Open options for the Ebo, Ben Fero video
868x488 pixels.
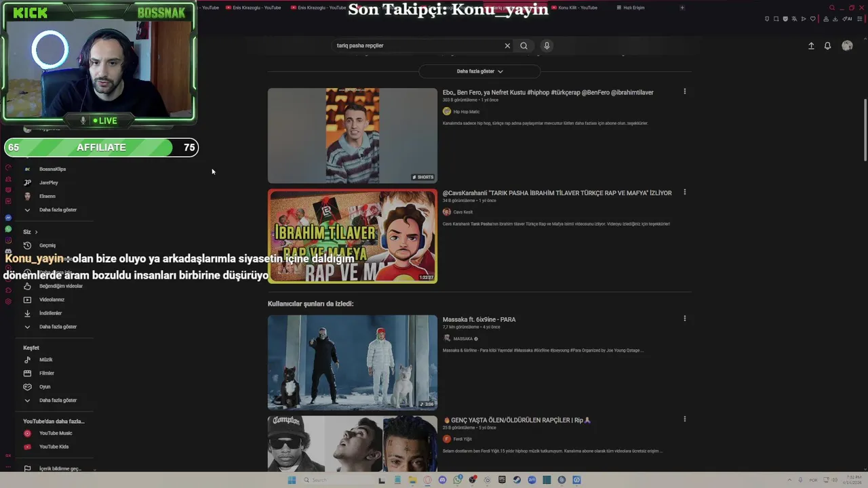[684, 91]
